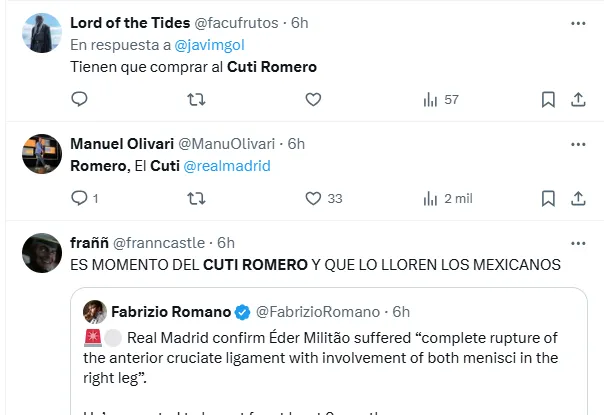Reply to Lord of the Tides' tweet
This screenshot has height=415, width=604.
(x=80, y=99)
